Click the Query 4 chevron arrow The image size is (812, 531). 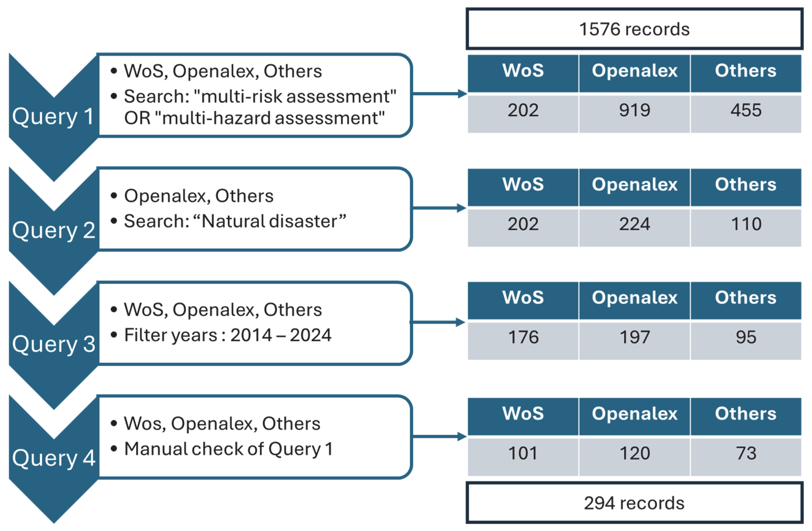click(53, 459)
